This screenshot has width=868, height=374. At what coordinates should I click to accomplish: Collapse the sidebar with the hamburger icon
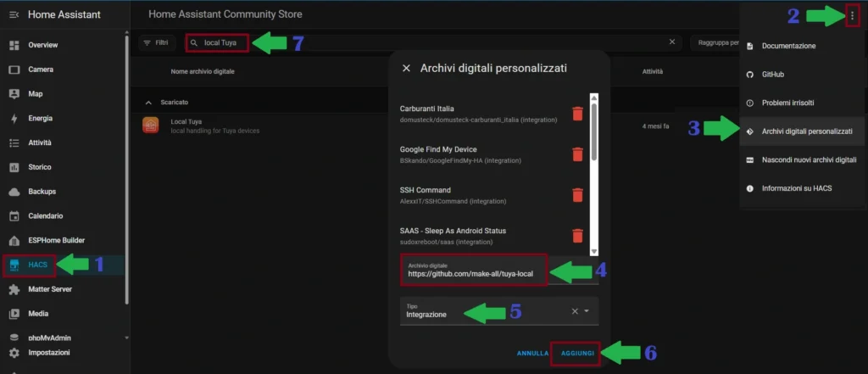(x=14, y=14)
